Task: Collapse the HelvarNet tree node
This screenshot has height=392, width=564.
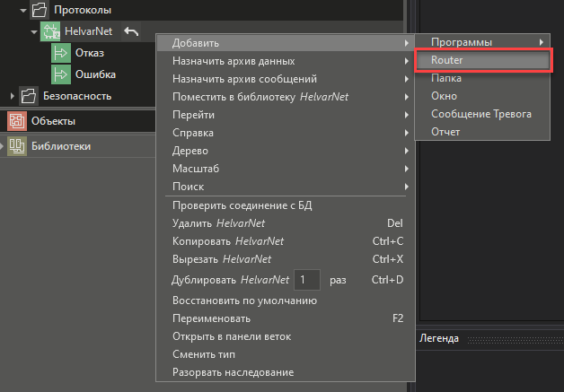Action: (34, 32)
